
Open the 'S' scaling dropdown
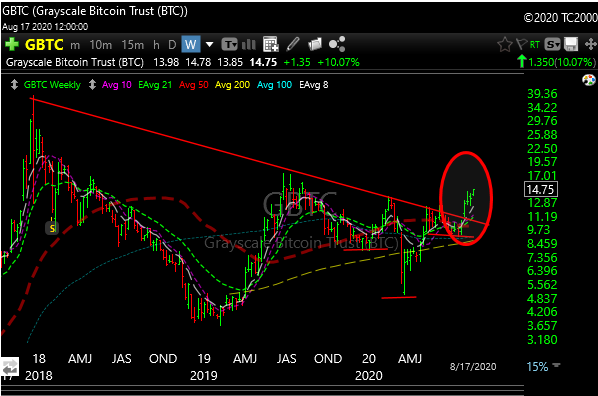tap(552, 45)
